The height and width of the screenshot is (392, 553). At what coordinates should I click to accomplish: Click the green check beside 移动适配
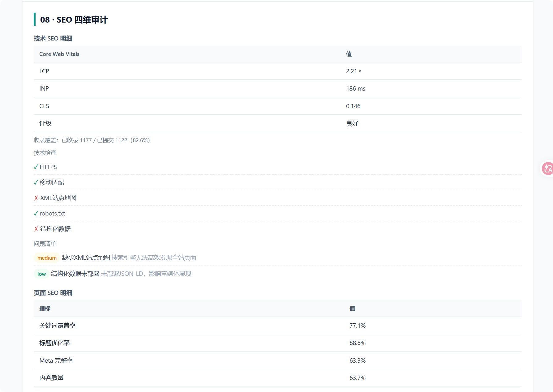pos(36,183)
